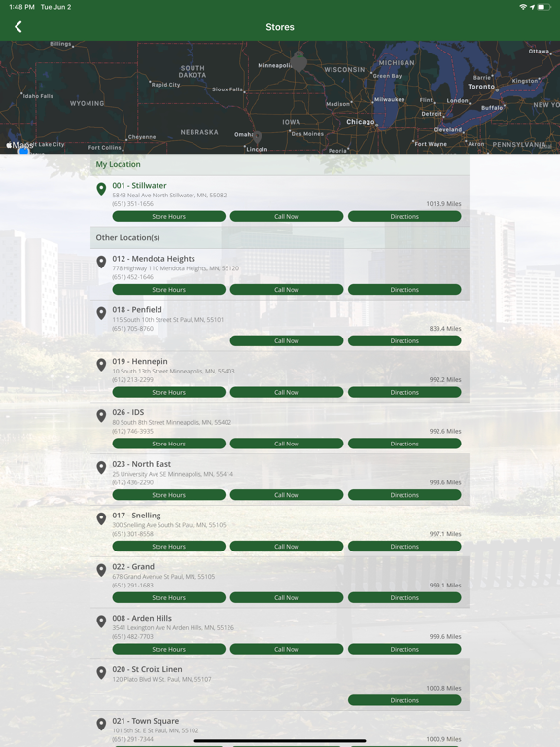The width and height of the screenshot is (560, 747).
Task: Tap the map pin near Lincoln
Action: (257, 138)
